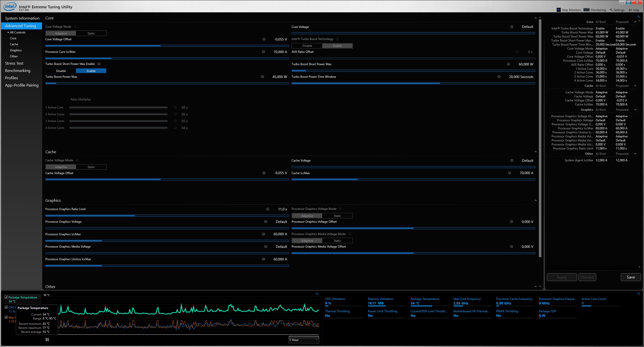Select Graphics under Advanced Tuning
644x347 pixels.
tap(16, 50)
